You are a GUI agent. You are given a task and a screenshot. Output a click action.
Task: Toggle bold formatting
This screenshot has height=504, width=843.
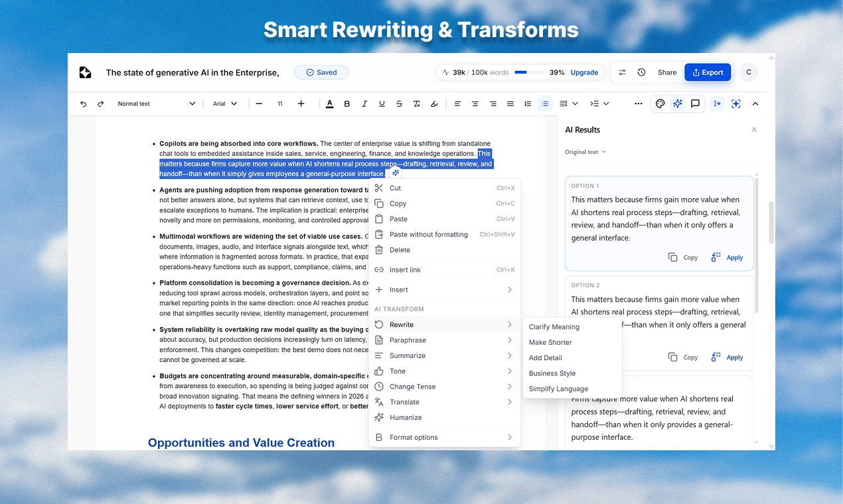tap(347, 103)
